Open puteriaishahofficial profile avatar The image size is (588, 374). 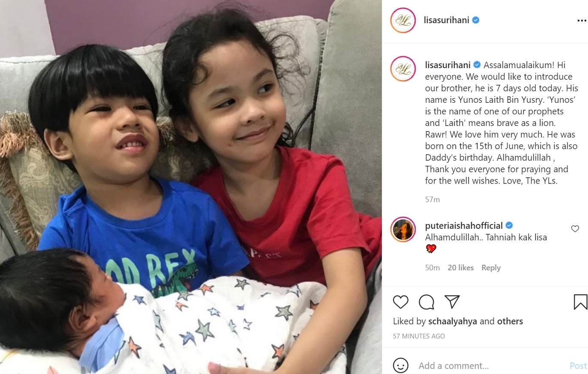(403, 229)
